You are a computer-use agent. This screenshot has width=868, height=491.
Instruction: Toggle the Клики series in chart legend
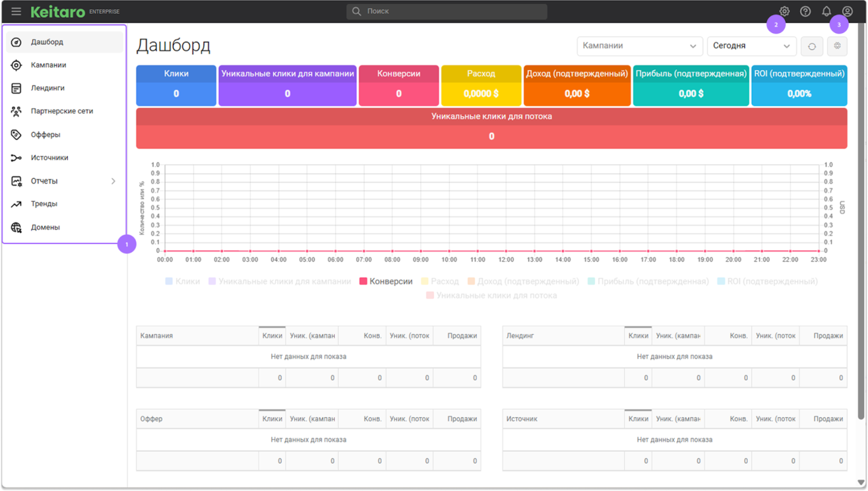pyautogui.click(x=182, y=281)
